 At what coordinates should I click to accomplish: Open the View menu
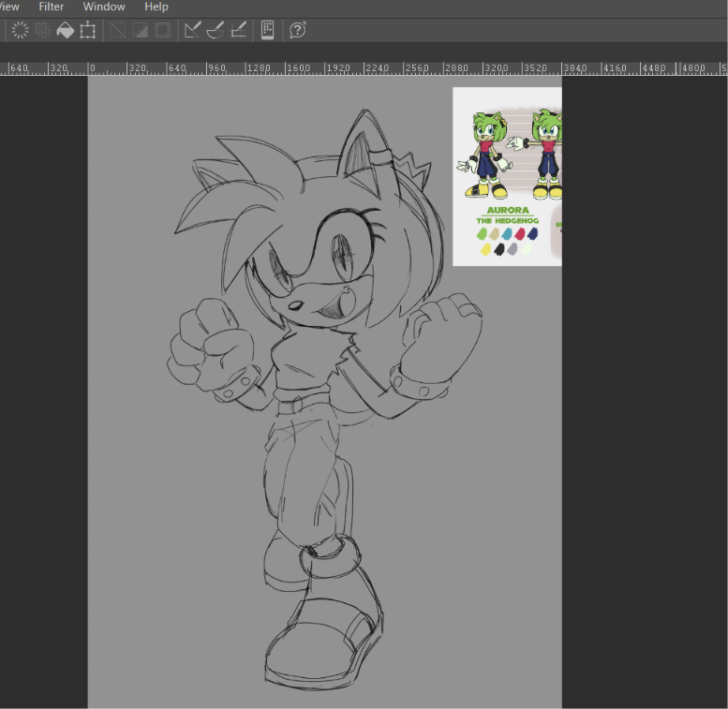coord(9,7)
